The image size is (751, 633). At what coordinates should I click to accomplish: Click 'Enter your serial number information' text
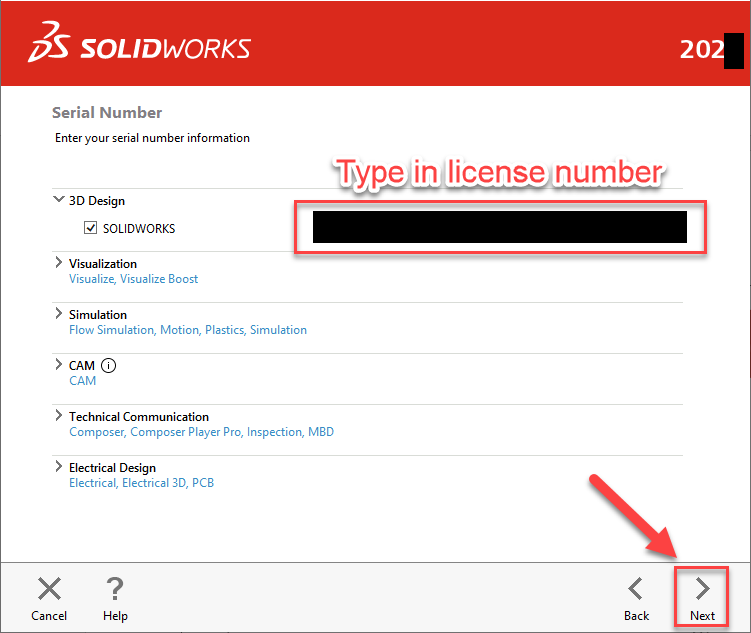[152, 138]
